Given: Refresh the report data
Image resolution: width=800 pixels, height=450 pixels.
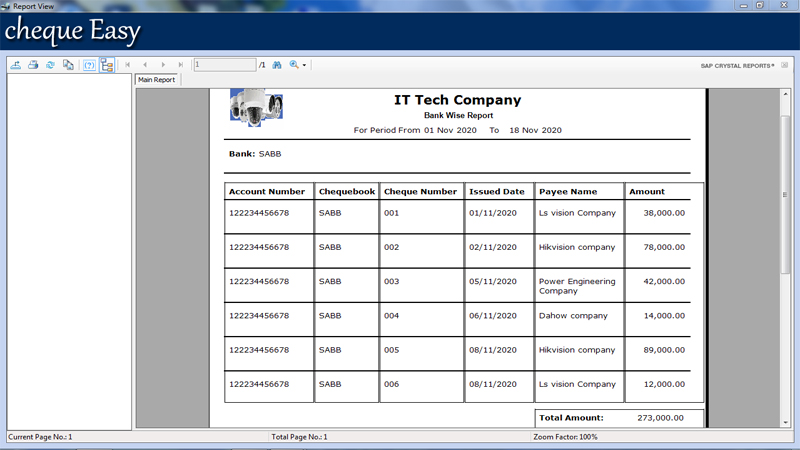Looking at the screenshot, I should pos(50,65).
